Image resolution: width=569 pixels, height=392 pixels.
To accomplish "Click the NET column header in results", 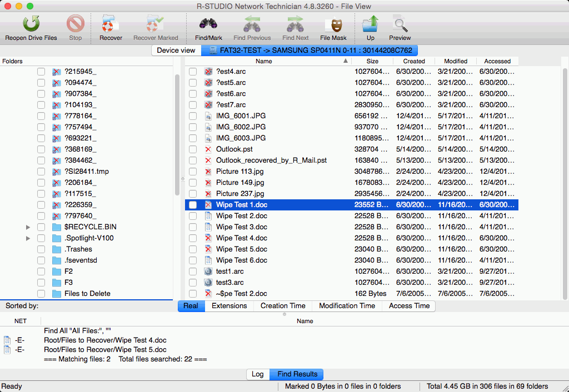I will point(21,321).
